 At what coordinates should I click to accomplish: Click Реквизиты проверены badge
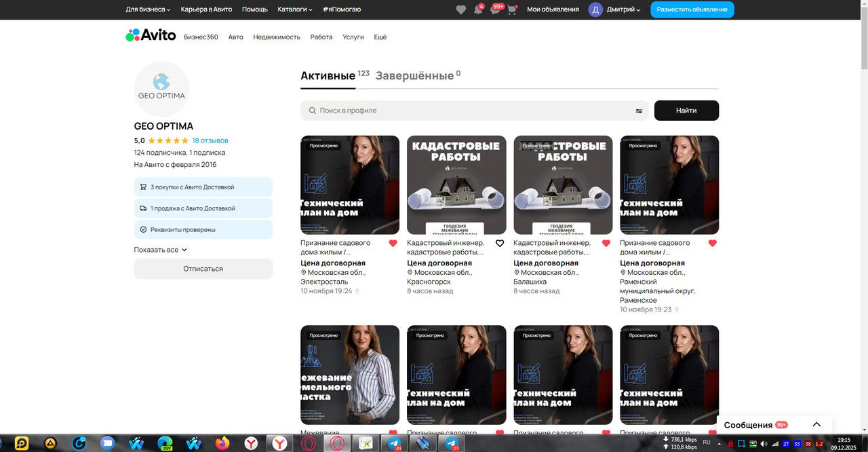[x=203, y=229]
